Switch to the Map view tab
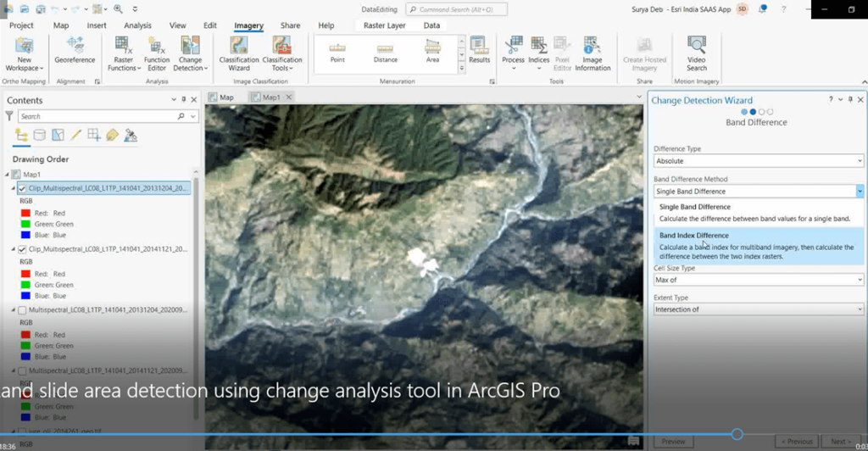 (x=221, y=97)
